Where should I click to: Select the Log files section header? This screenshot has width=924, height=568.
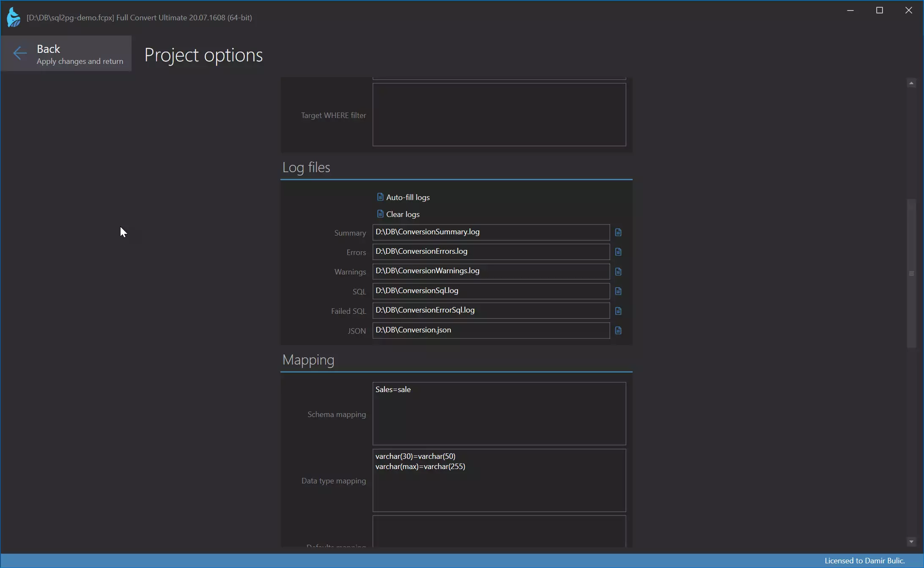coord(306,167)
